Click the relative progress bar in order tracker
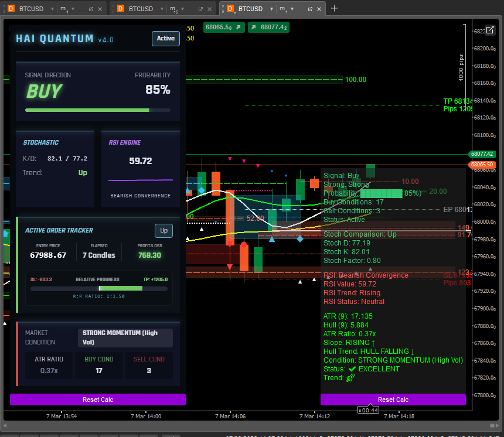Screen dimensions: 504x437 click(98, 288)
